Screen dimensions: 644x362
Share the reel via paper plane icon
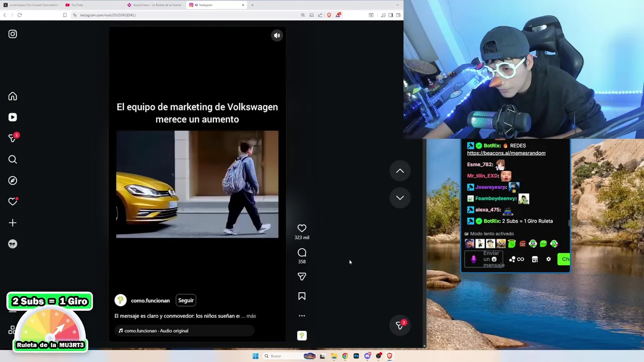pyautogui.click(x=302, y=277)
